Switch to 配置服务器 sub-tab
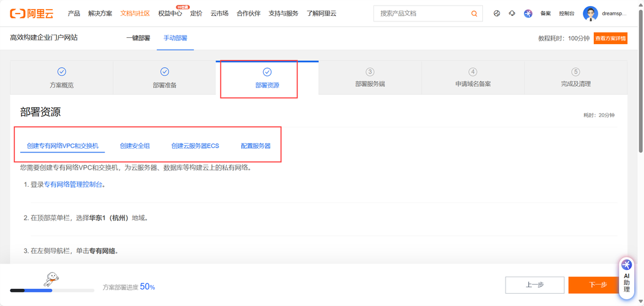 pyautogui.click(x=255, y=146)
